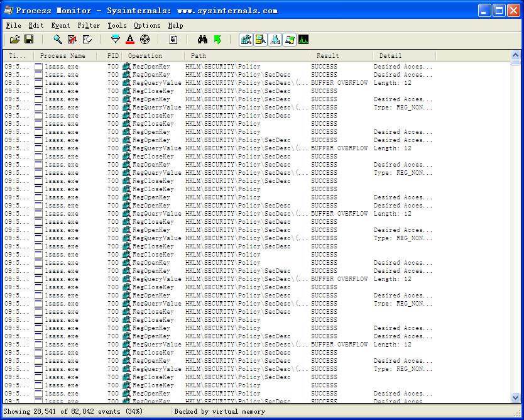Open the Highlight tool with red A
The height and width of the screenshot is (420, 524).
(x=130, y=40)
